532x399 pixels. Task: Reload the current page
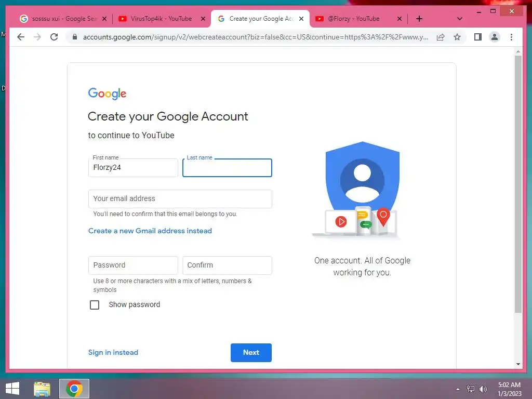point(54,37)
